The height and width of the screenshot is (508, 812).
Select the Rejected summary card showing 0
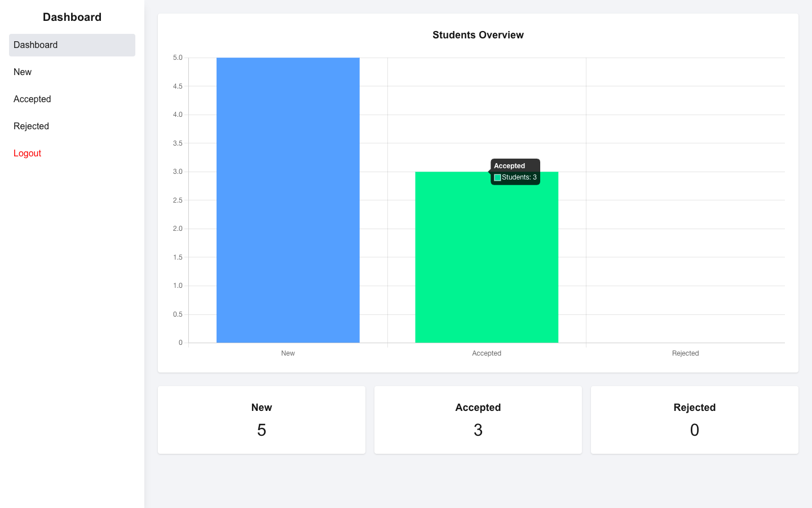click(695, 420)
